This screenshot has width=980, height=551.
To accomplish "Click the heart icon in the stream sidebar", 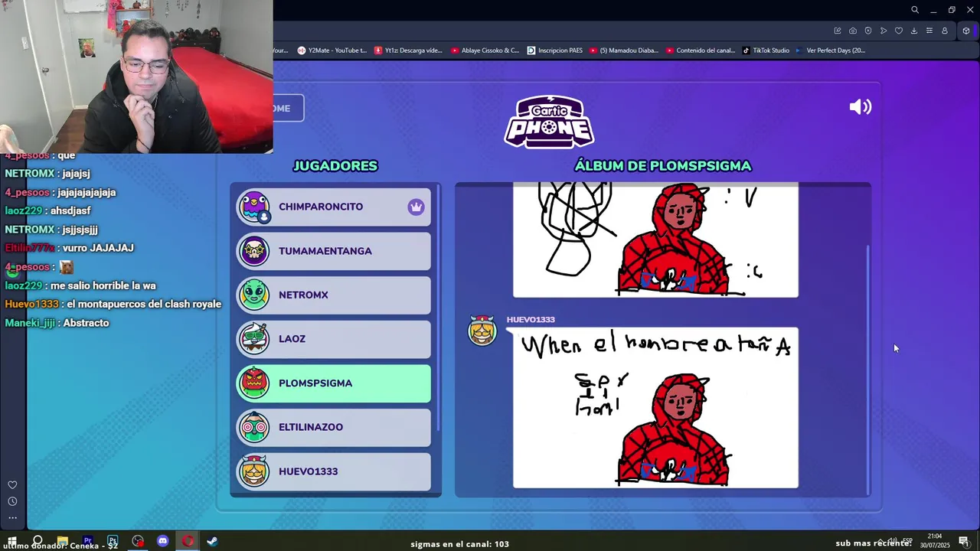I will tap(12, 485).
